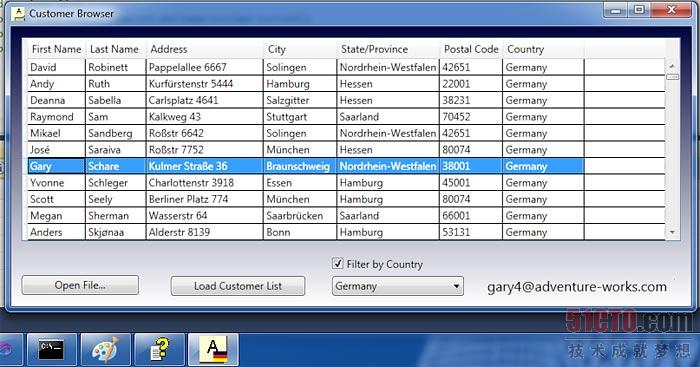The image size is (700, 367).
Task: Select the Kulmer Straße 36 address cell
Action: coord(205,167)
